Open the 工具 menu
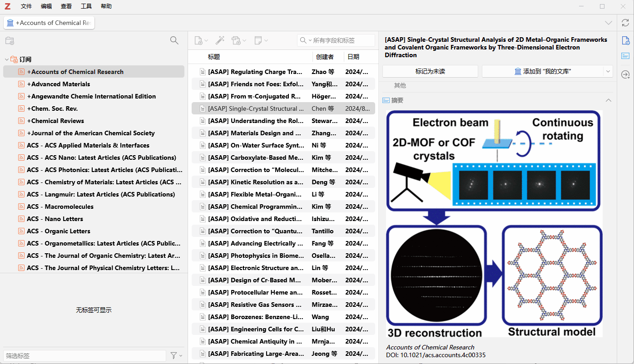The width and height of the screenshot is (634, 364). 86,6
